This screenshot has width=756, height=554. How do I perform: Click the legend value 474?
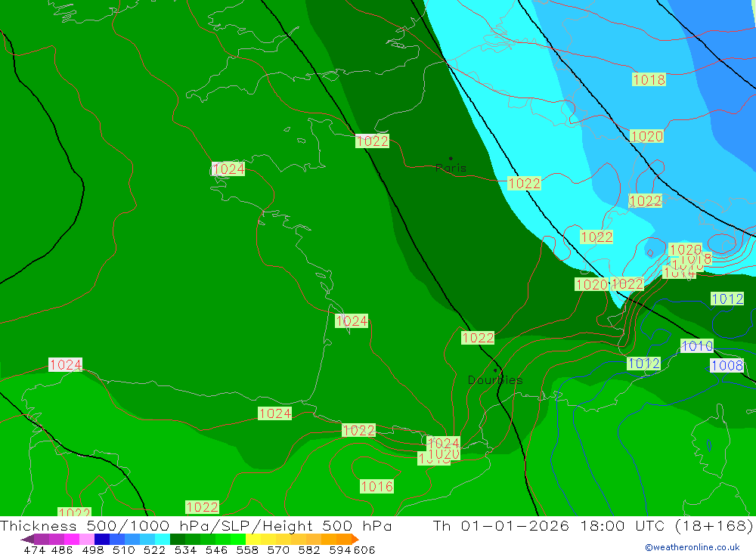pyautogui.click(x=34, y=549)
